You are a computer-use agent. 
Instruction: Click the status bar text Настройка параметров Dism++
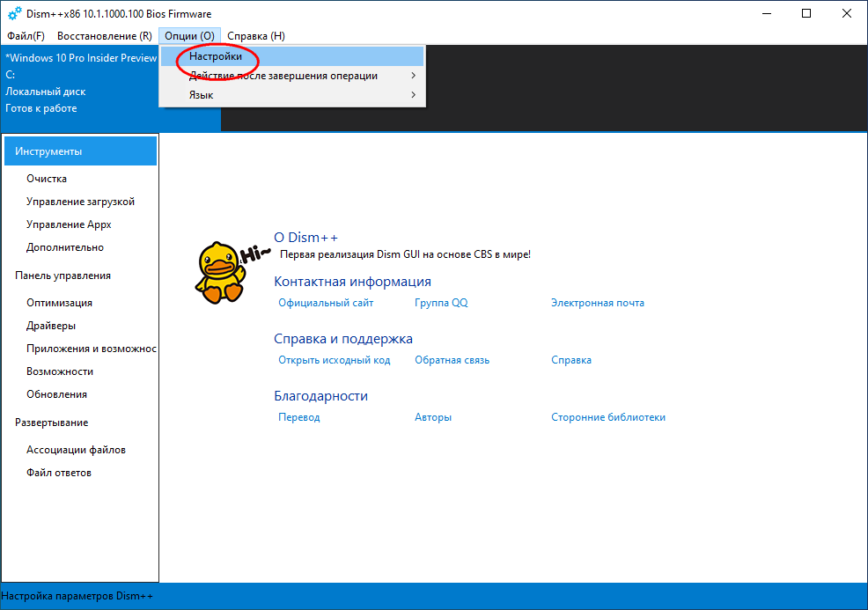(x=77, y=596)
